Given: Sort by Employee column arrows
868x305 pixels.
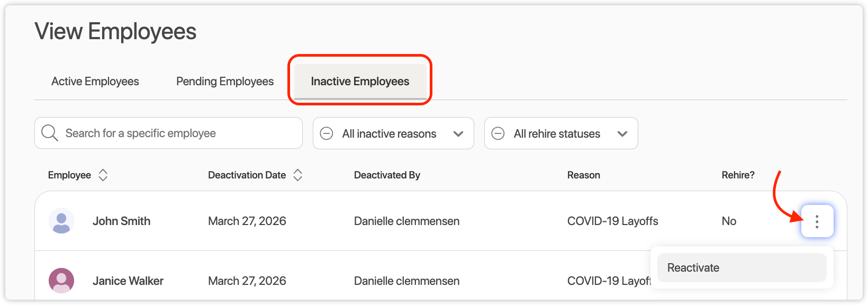Looking at the screenshot, I should point(103,175).
